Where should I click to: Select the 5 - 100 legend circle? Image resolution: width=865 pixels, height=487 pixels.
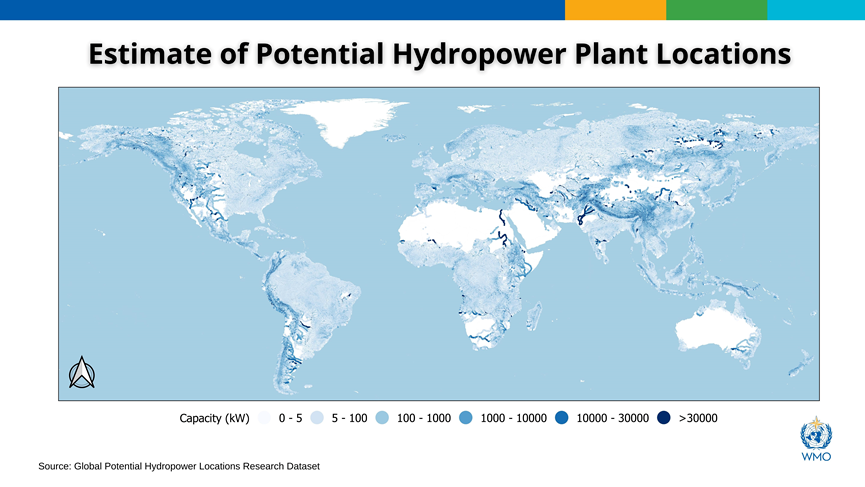point(316,418)
